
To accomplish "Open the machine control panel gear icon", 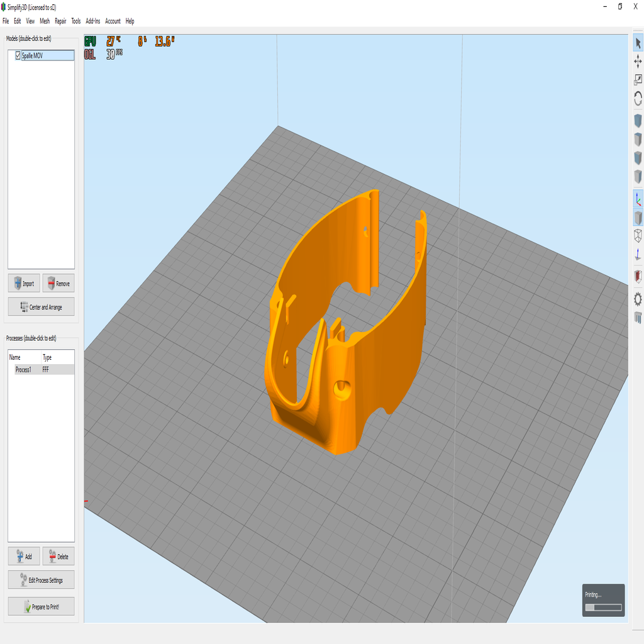I will (637, 299).
